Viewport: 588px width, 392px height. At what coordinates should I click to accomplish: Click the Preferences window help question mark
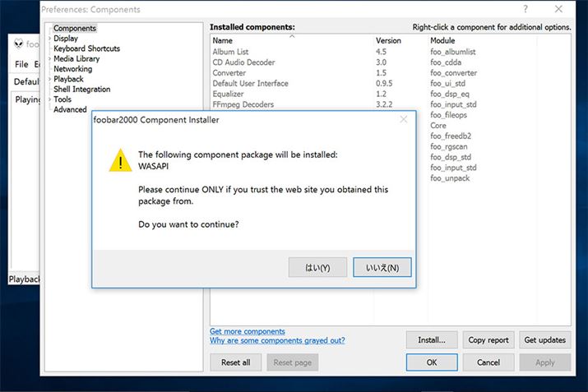[x=525, y=9]
